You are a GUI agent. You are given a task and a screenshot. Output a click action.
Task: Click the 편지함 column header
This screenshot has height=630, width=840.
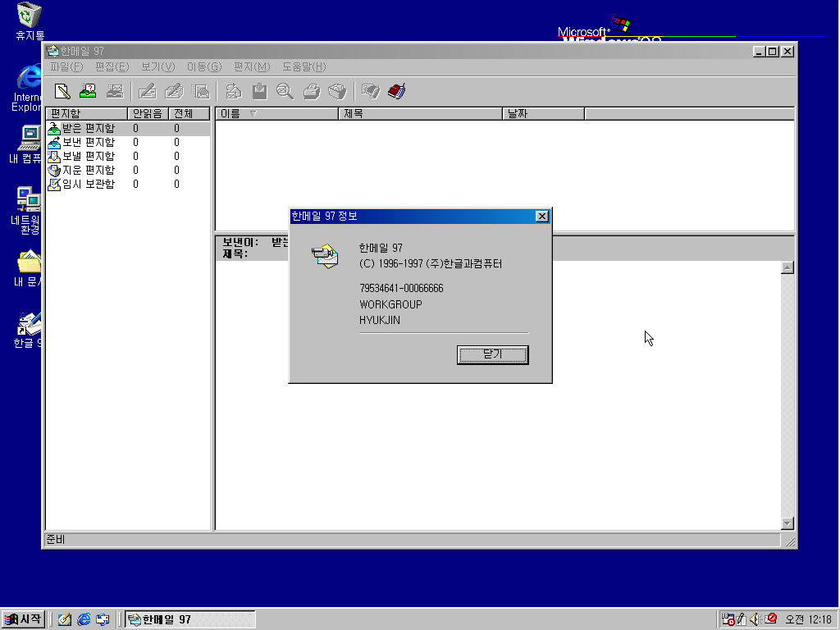[x=87, y=113]
